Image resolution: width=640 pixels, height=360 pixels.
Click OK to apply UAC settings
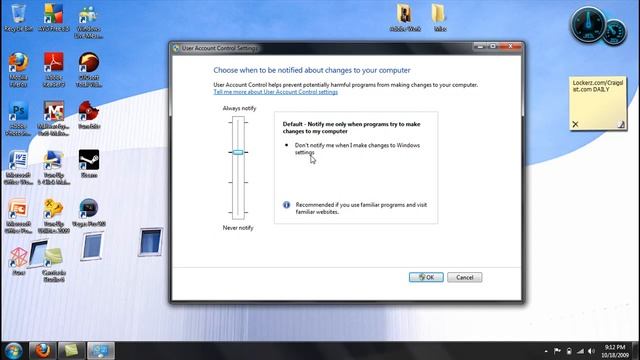(426, 277)
